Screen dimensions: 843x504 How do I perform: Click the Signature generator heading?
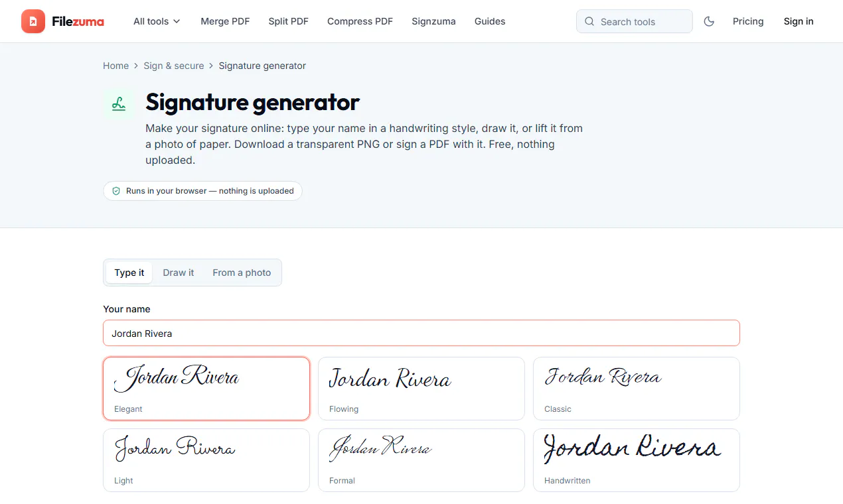pyautogui.click(x=252, y=103)
